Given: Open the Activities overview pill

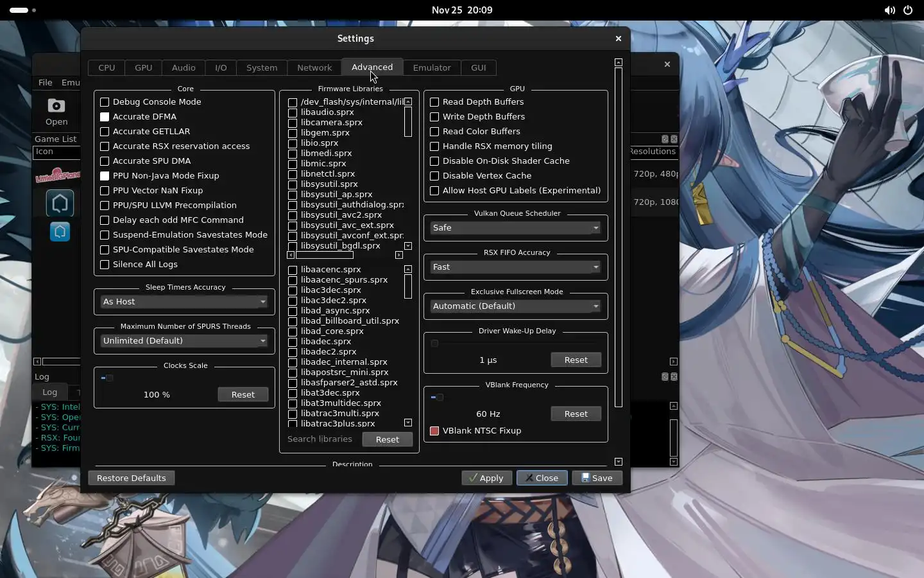Looking at the screenshot, I should (x=19, y=10).
